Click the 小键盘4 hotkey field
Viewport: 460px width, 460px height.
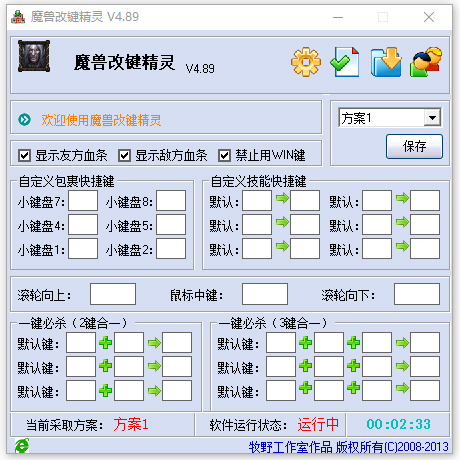(83, 225)
